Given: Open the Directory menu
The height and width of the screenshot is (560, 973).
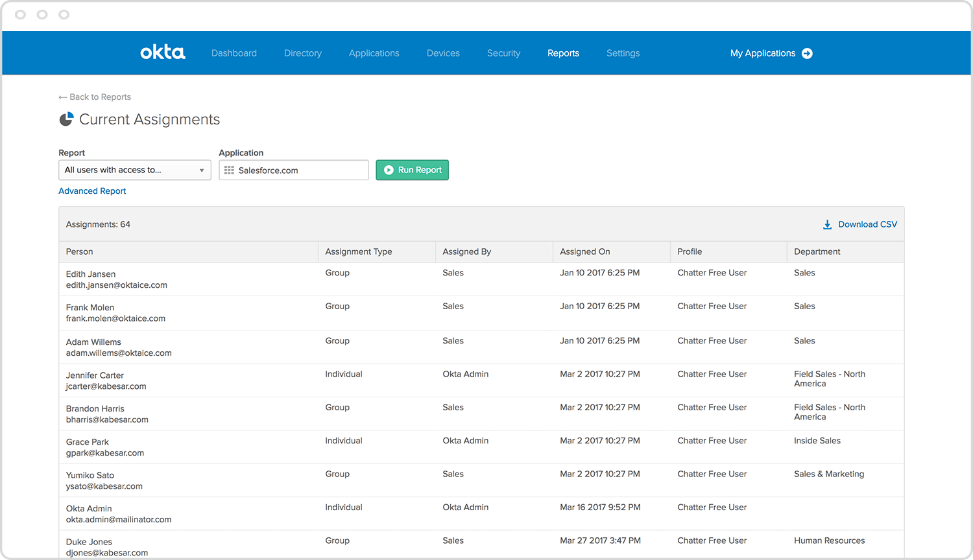Looking at the screenshot, I should tap(302, 53).
